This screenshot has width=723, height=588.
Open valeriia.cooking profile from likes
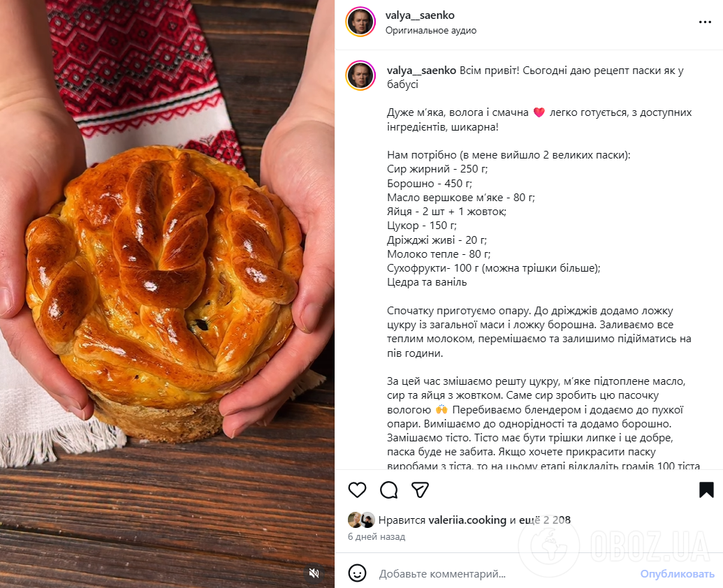coord(467,520)
